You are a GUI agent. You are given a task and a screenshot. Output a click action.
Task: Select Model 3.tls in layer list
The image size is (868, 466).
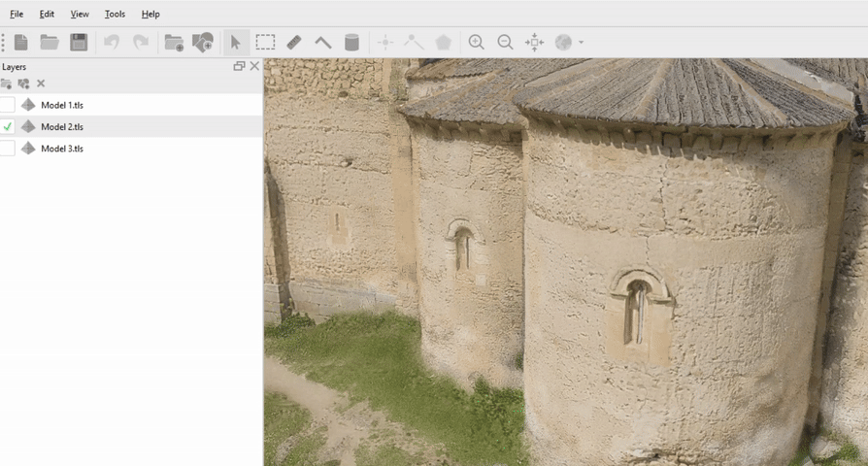point(62,149)
